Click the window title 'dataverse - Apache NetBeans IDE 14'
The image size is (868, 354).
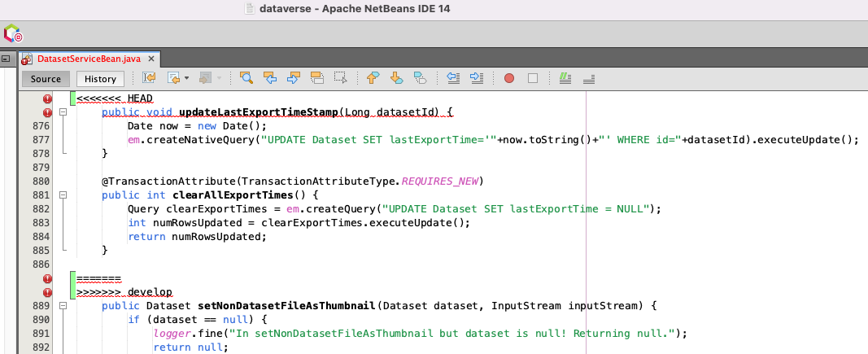pyautogui.click(x=355, y=9)
